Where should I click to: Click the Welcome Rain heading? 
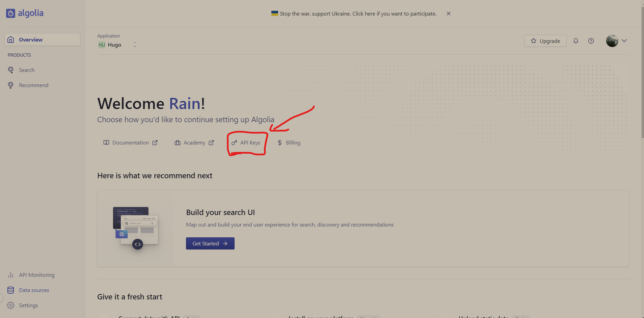coord(151,103)
